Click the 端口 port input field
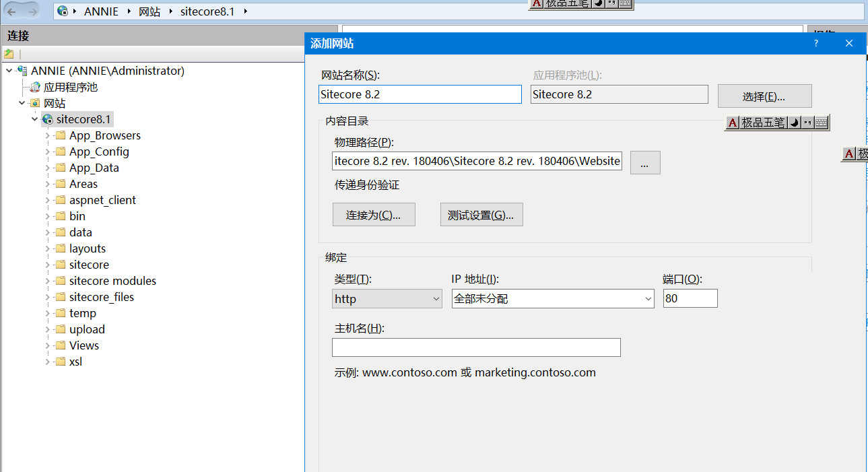868x472 pixels. (x=690, y=298)
